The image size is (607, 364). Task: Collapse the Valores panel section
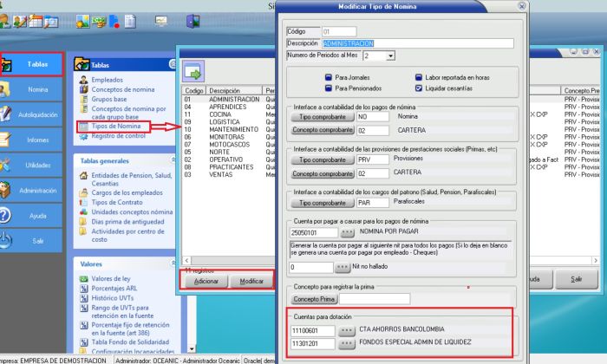pos(173,263)
